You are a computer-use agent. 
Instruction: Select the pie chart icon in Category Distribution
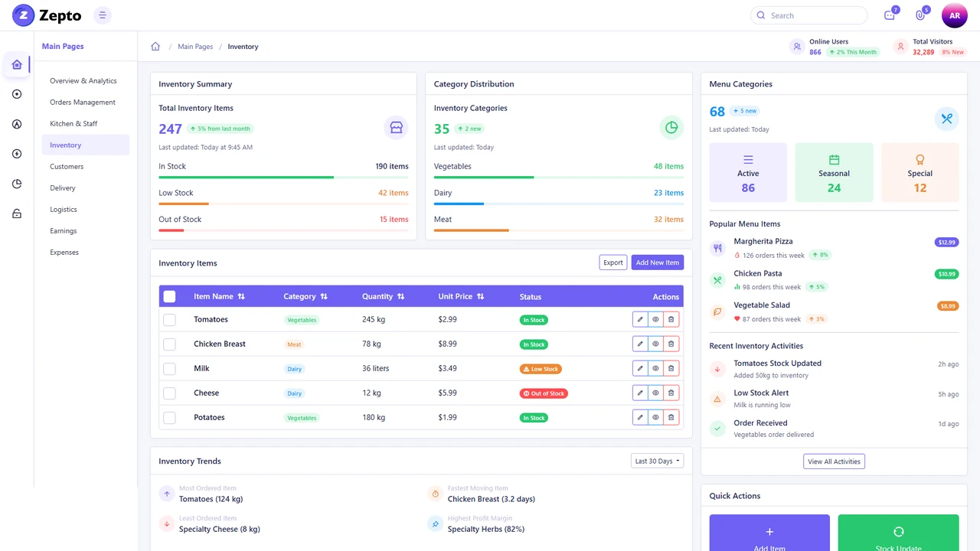(x=671, y=128)
